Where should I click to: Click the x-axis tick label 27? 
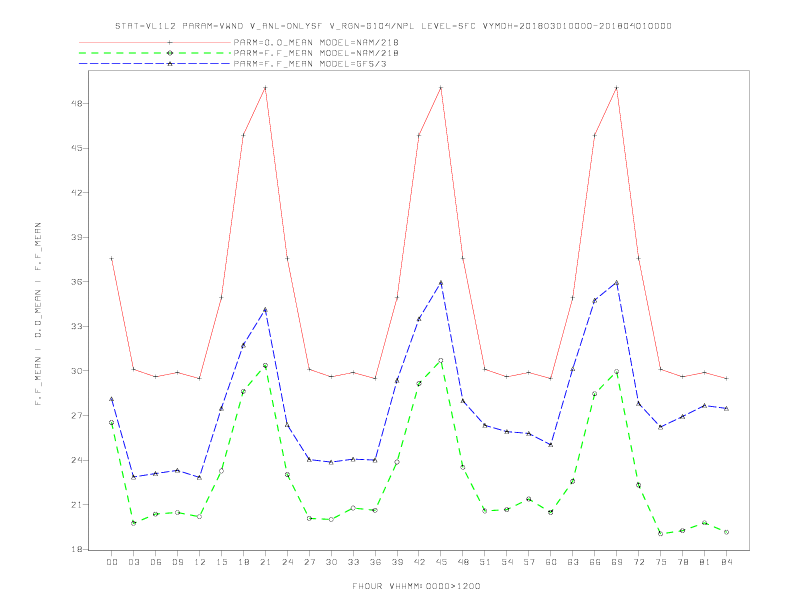309,562
